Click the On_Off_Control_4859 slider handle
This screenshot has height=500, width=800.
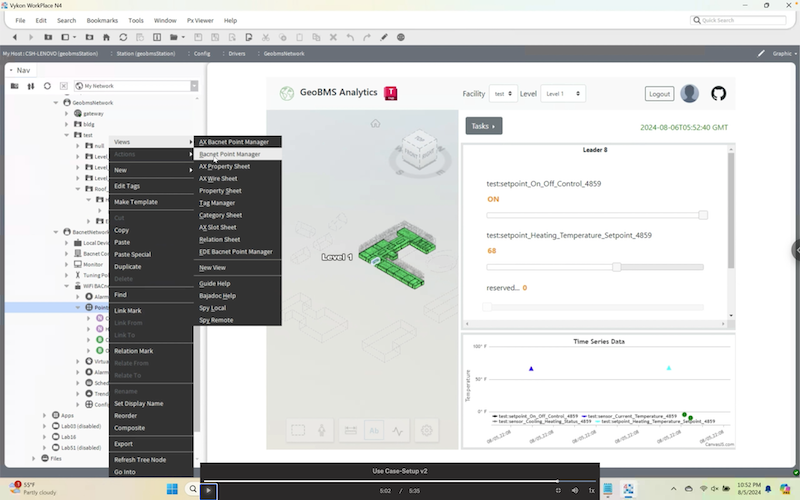(703, 215)
